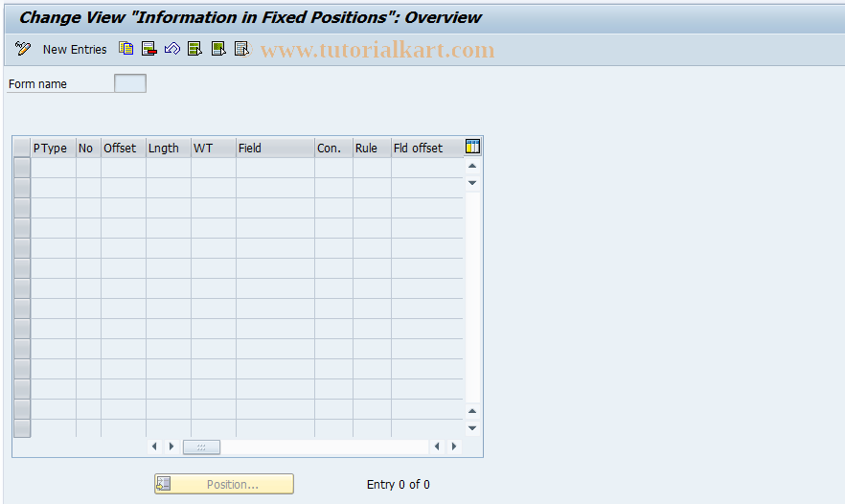Viewport: 845px width, 504px height.
Task: Click the Fld offset column header
Action: tap(427, 148)
